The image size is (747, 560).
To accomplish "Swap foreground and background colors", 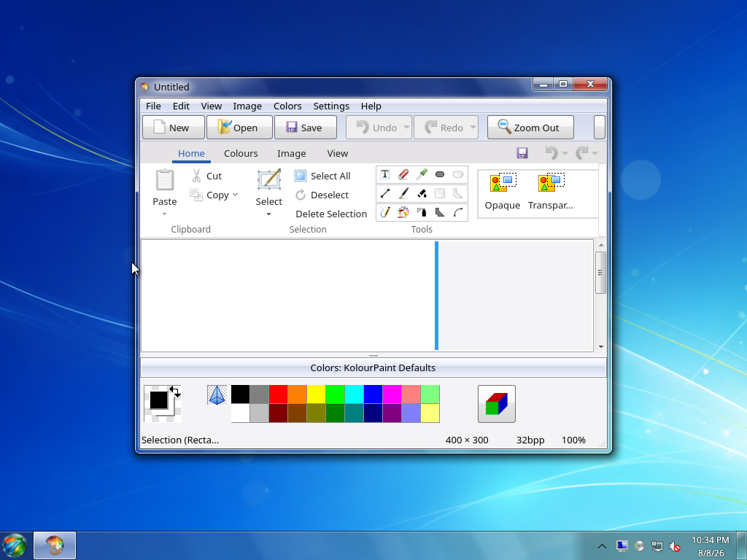I will click(175, 392).
